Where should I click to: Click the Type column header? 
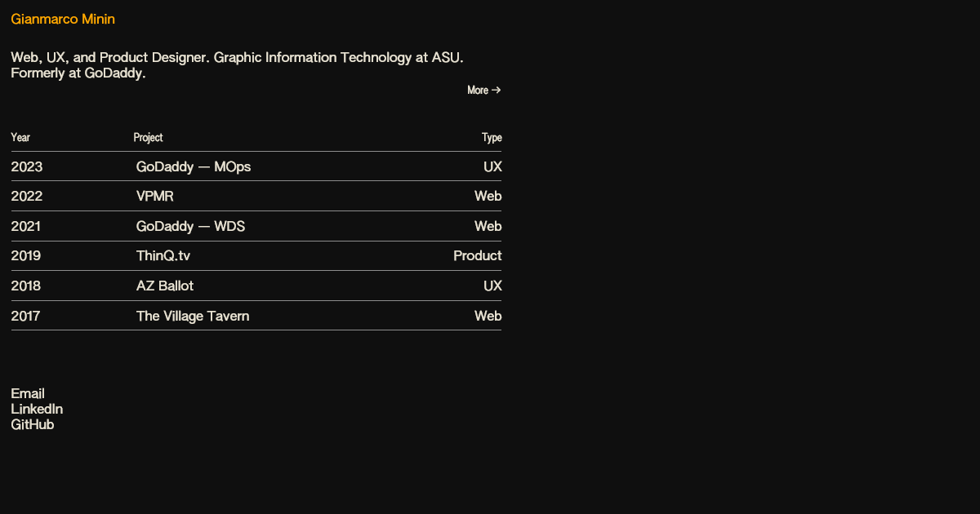pyautogui.click(x=492, y=137)
